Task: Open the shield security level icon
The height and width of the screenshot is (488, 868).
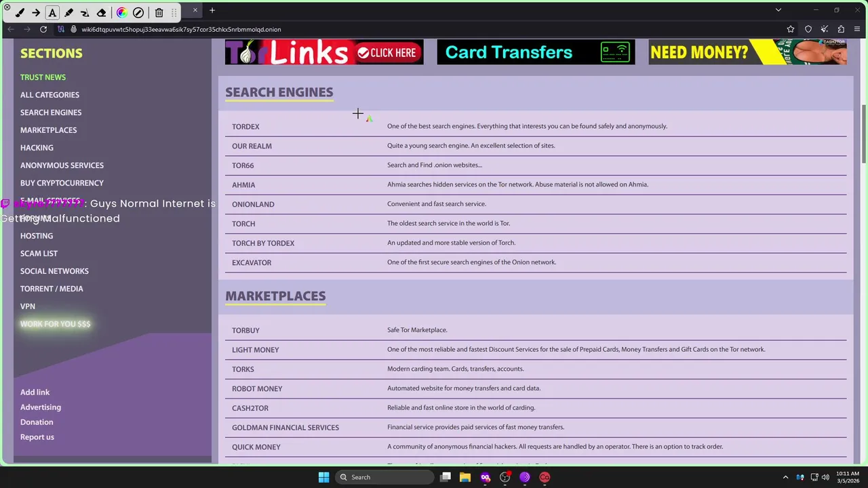Action: click(x=808, y=29)
